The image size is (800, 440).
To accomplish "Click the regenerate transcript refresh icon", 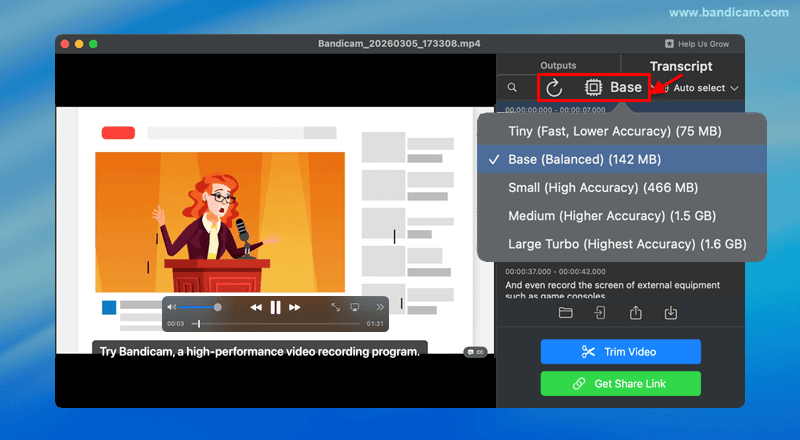I will [554, 88].
